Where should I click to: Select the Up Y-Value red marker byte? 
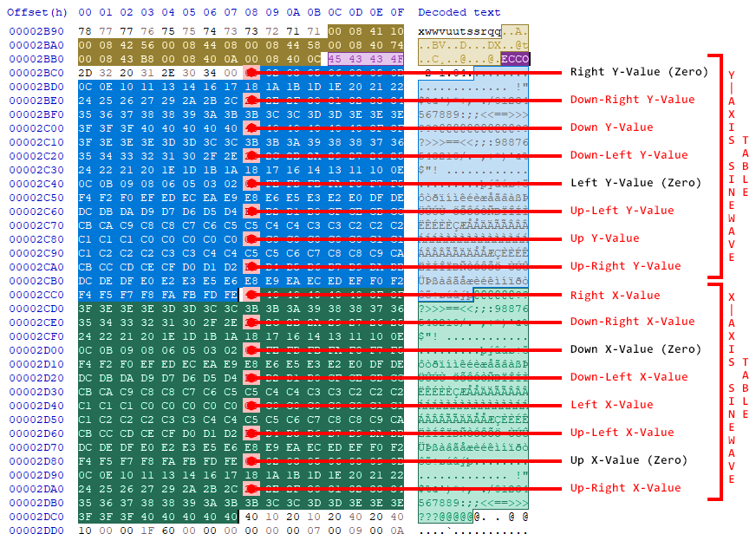[251, 238]
